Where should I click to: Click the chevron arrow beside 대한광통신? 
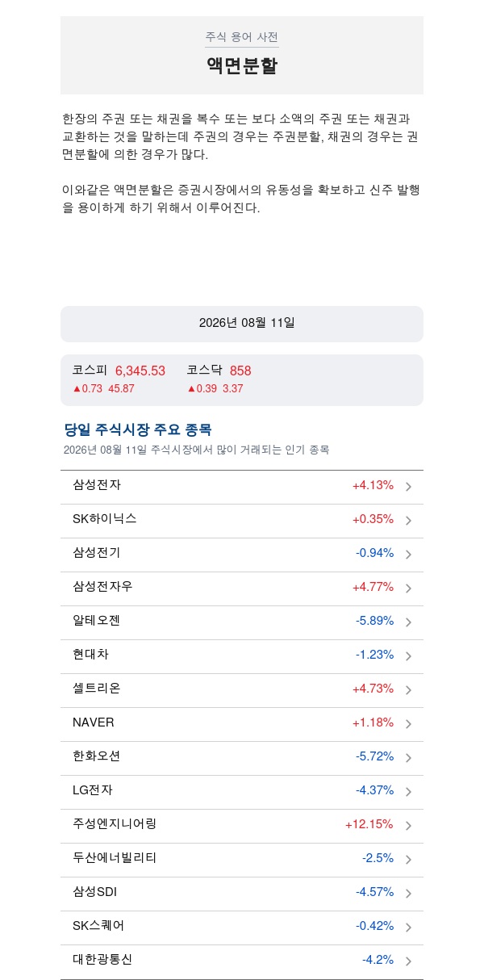408,961
